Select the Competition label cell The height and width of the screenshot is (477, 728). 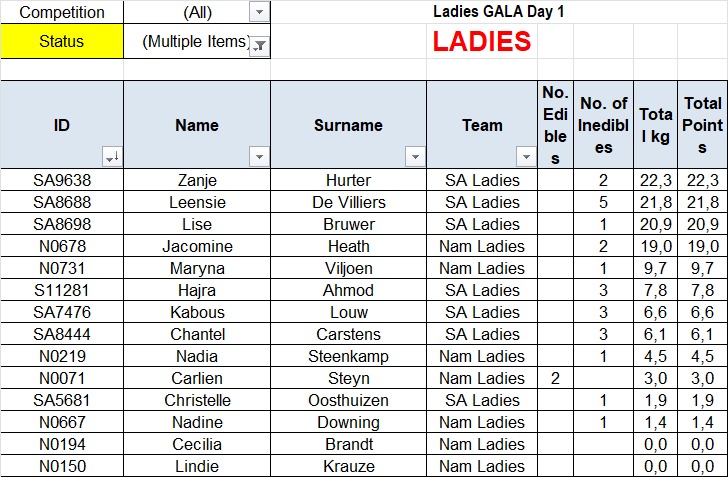point(62,12)
